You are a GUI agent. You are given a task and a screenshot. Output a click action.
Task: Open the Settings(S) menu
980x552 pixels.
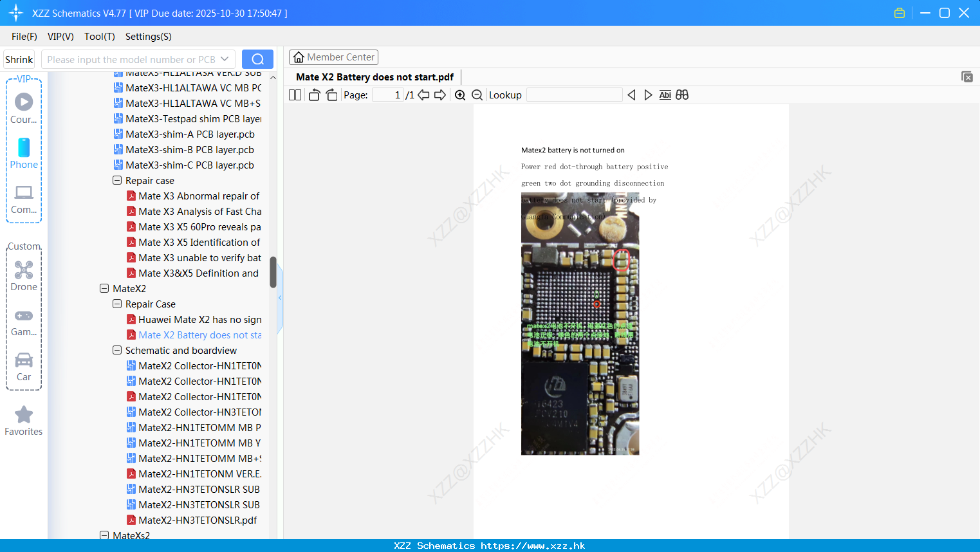point(149,37)
